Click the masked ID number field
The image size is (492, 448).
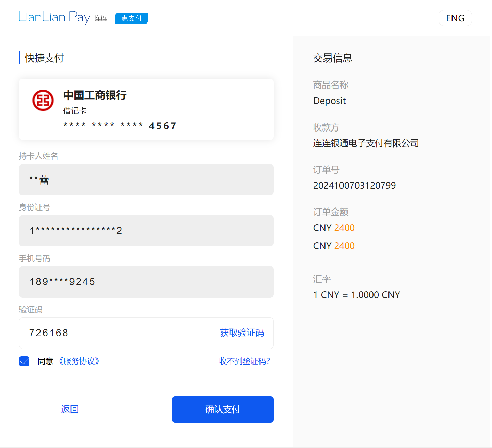click(146, 231)
